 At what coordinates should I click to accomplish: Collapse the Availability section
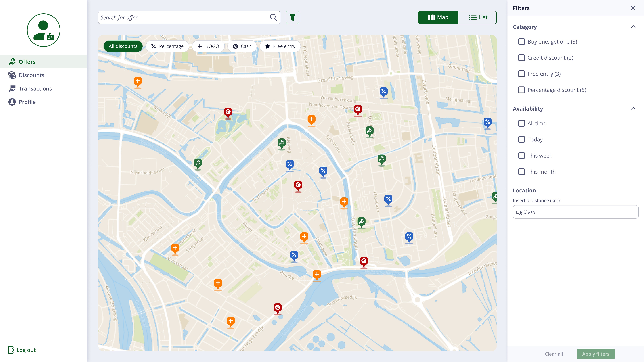click(x=633, y=108)
